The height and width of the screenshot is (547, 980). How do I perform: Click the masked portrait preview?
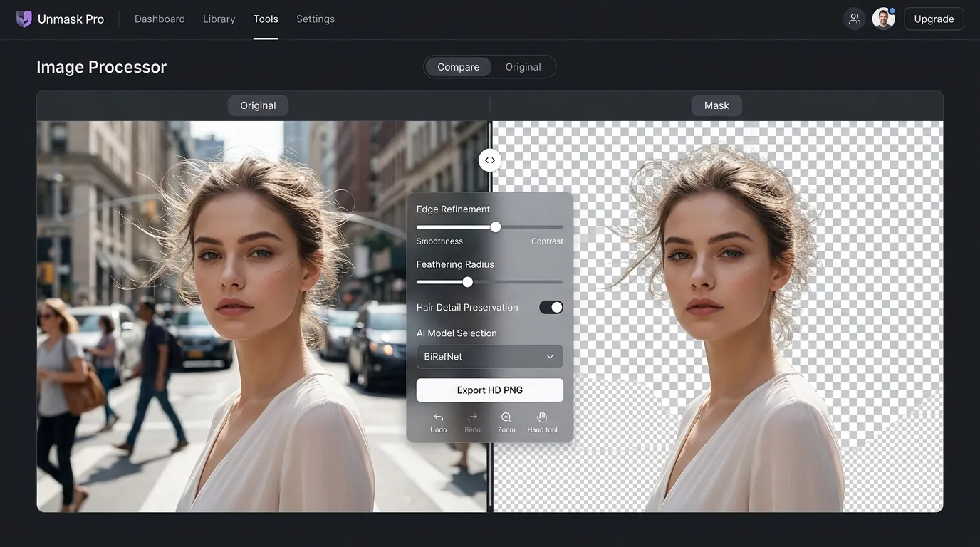click(x=719, y=316)
